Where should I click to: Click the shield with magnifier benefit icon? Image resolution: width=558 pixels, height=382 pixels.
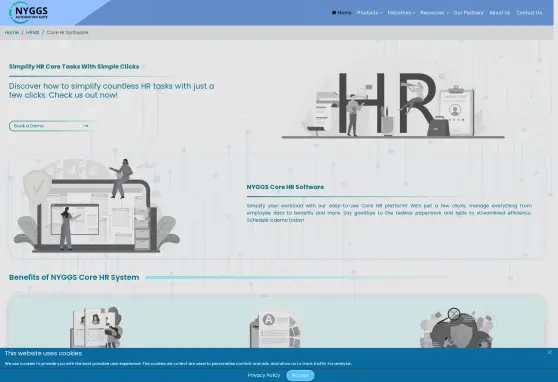tap(457, 328)
